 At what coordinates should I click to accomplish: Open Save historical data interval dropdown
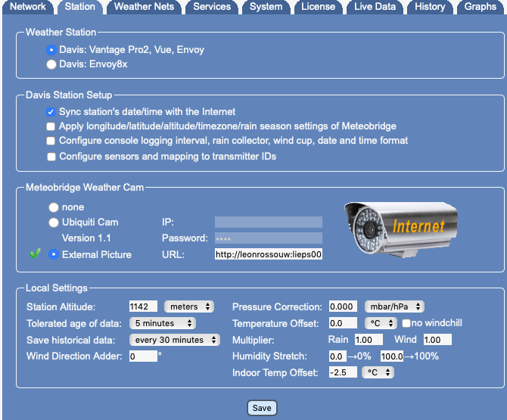coord(172,340)
